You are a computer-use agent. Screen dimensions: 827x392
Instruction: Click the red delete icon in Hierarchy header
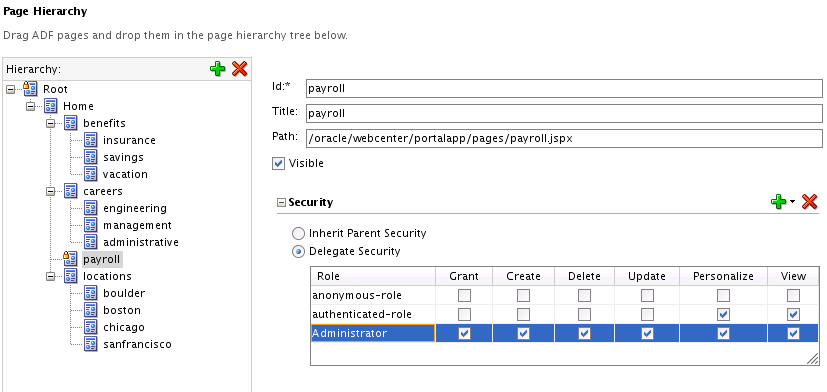click(239, 69)
